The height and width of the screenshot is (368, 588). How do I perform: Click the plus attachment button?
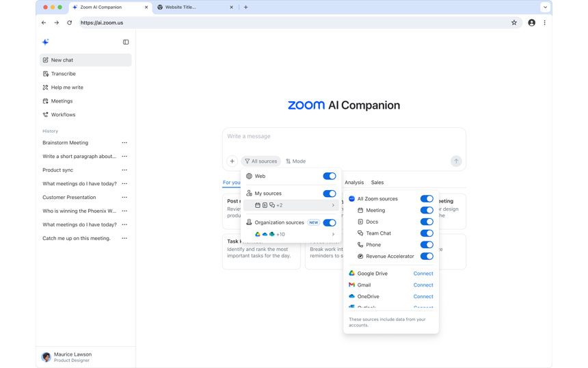232,161
